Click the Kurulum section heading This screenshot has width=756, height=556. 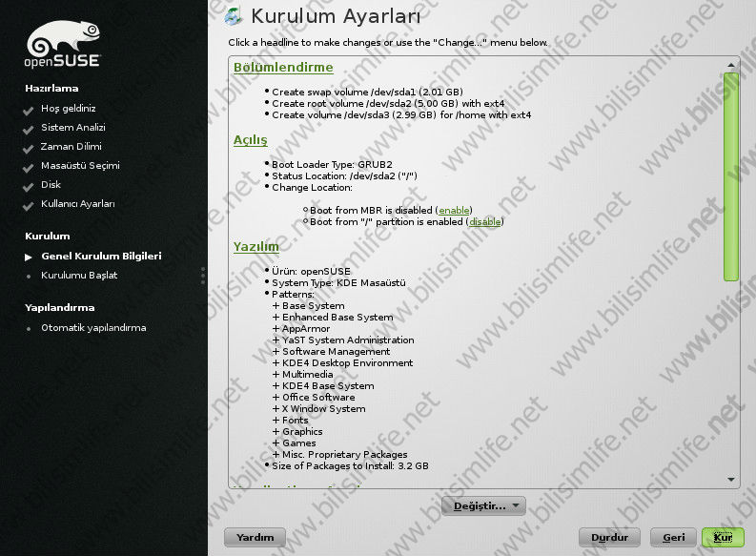click(x=48, y=237)
